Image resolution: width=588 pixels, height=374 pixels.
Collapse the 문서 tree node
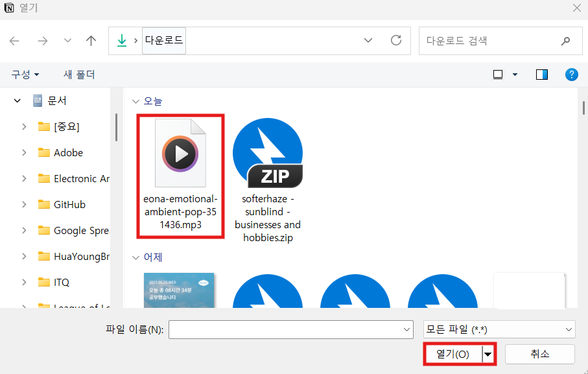17,102
